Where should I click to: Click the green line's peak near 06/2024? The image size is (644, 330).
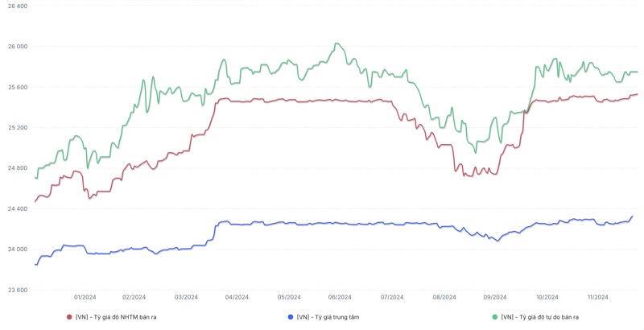pos(336,43)
